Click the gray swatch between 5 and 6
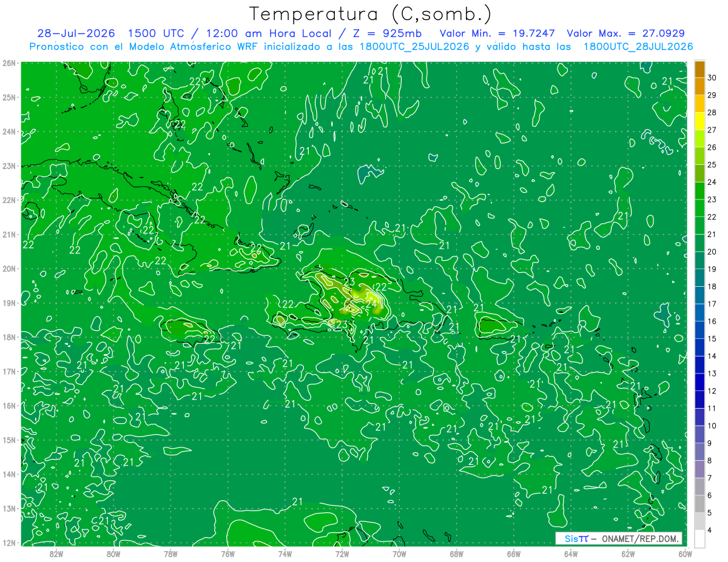728x562 pixels. coord(699,504)
